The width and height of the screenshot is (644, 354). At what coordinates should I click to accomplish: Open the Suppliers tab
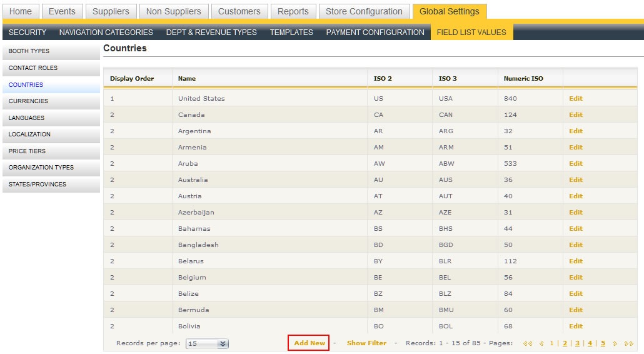coord(111,11)
